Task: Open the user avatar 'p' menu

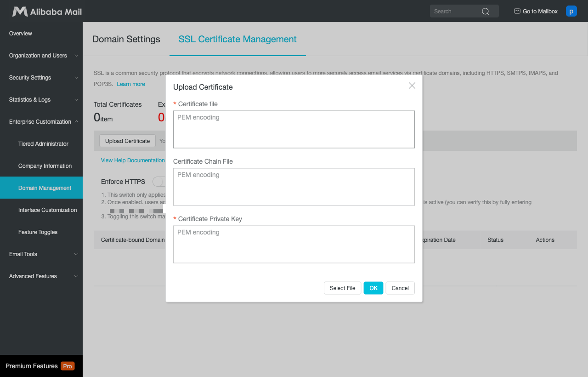Action: tap(571, 11)
